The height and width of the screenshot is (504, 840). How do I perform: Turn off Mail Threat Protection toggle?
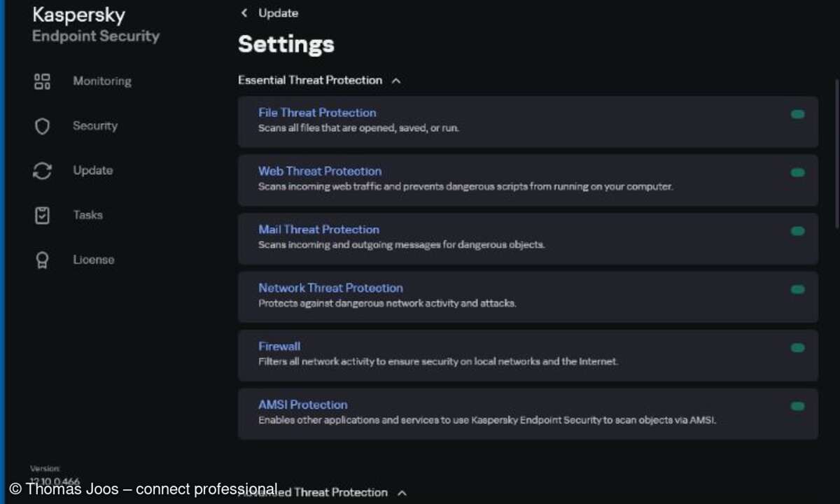pos(797,231)
